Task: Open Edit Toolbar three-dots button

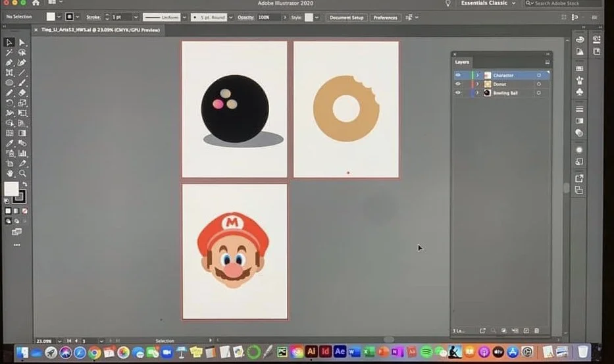Action: pyautogui.click(x=17, y=245)
